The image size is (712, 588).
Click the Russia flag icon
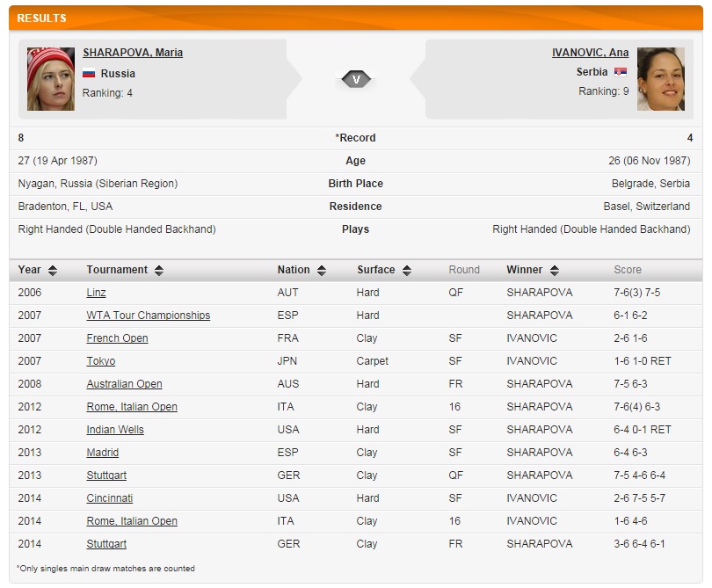click(x=89, y=73)
